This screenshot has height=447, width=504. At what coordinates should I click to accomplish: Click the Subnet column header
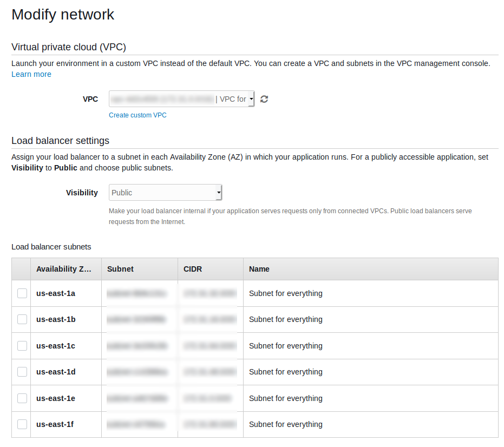click(x=140, y=269)
